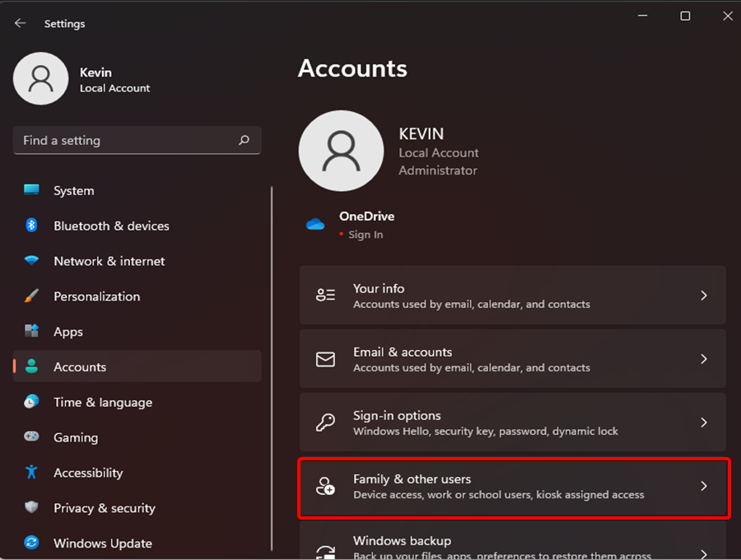Expand Sign-in options via its chevron
Viewport: 741px width, 560px height.
click(704, 422)
